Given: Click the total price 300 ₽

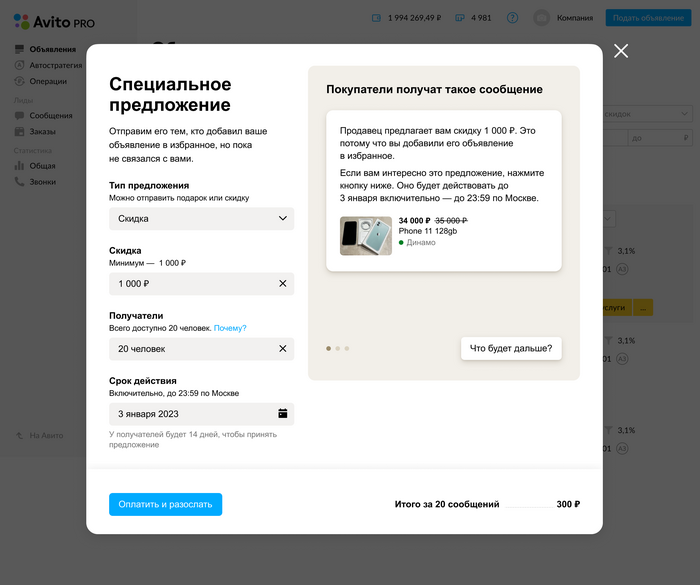Looking at the screenshot, I should click(568, 504).
